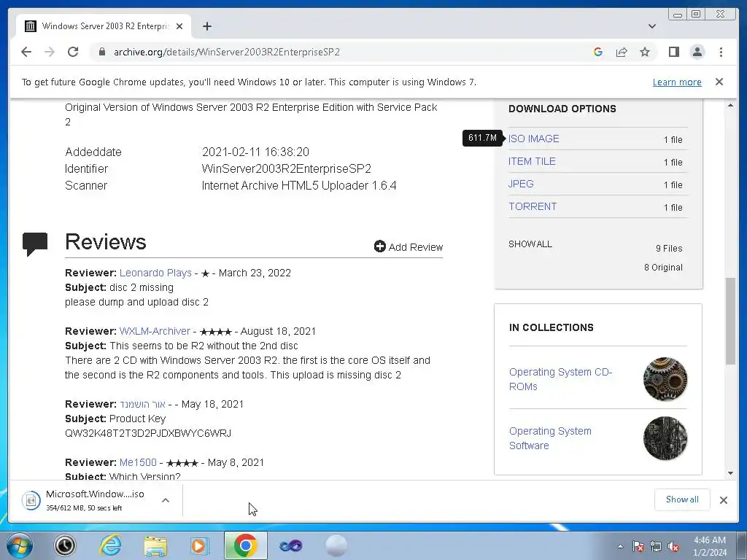The width and height of the screenshot is (747, 560).
Task: Open Operating System CD-ROMs collection
Action: [x=560, y=379]
